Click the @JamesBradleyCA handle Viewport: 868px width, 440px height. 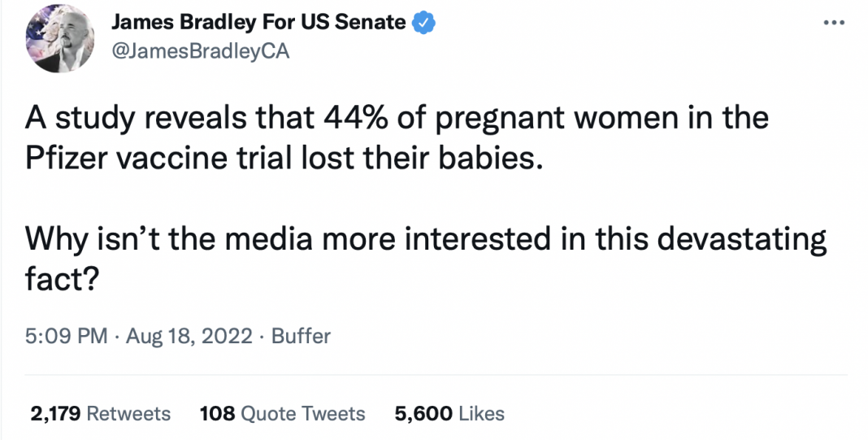(x=199, y=51)
